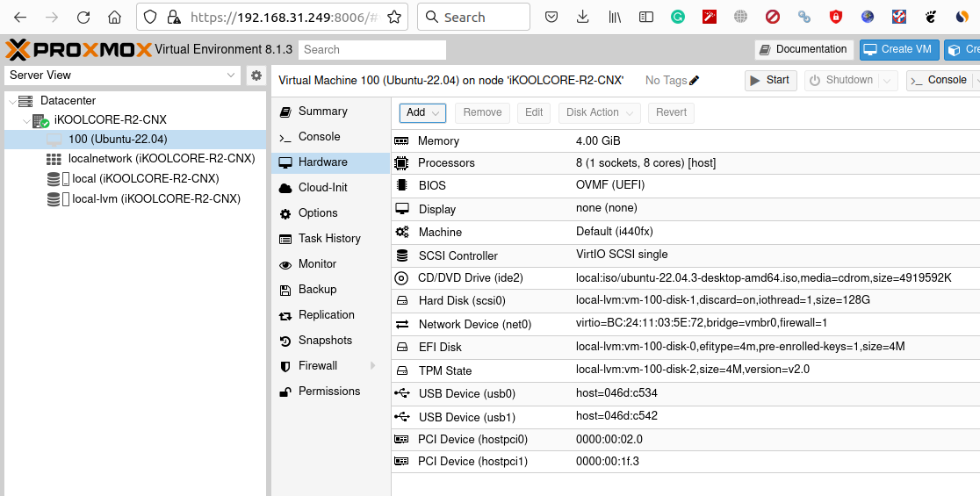Open the top-right Console button
The width and height of the screenshot is (980, 496).
pos(940,81)
